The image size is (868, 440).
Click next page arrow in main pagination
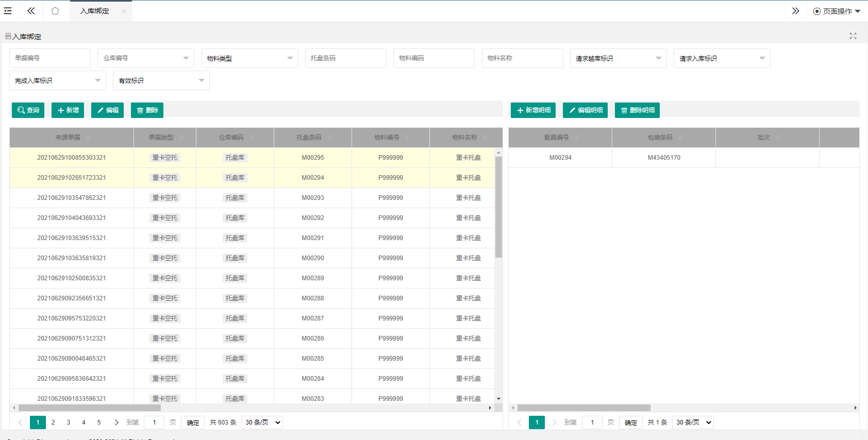click(x=116, y=422)
